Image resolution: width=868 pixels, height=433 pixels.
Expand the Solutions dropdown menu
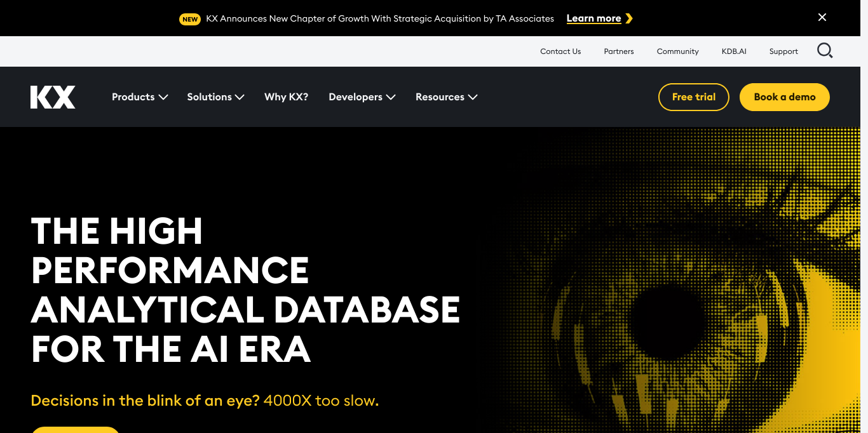215,97
